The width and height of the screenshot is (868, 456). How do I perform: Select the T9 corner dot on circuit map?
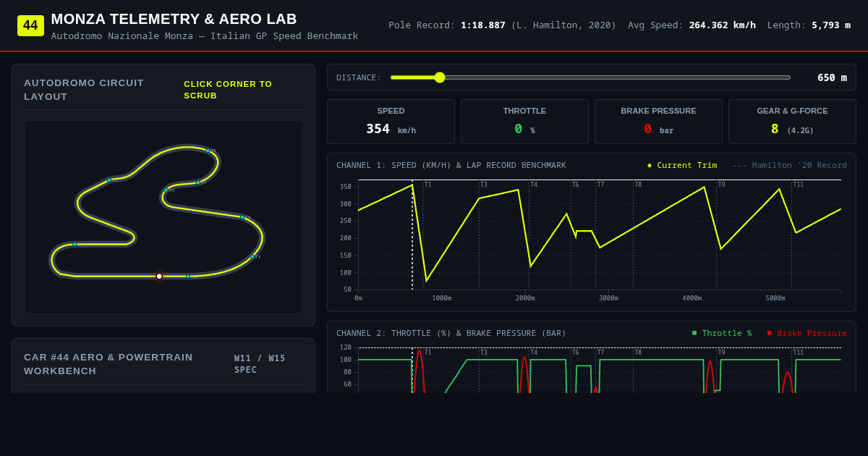[x=109, y=180]
